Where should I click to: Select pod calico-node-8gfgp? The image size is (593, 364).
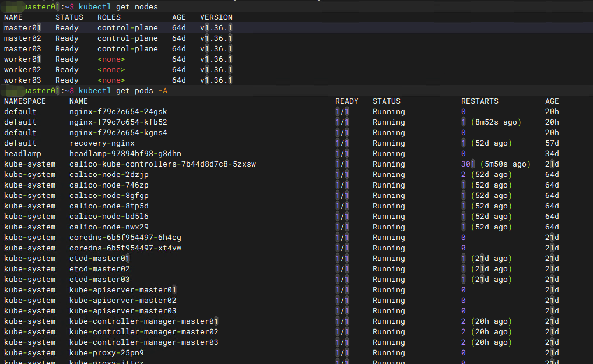[109, 196]
